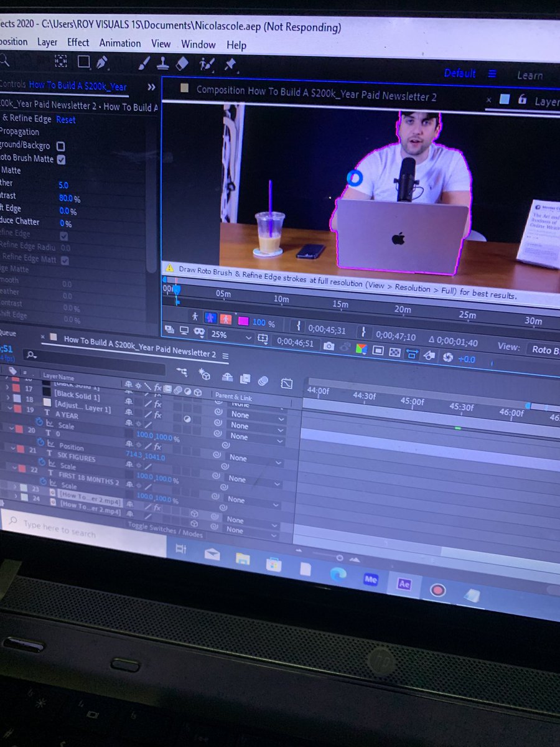Open the View Roto Brush dropdown
This screenshot has height=747, width=560.
pyautogui.click(x=545, y=350)
